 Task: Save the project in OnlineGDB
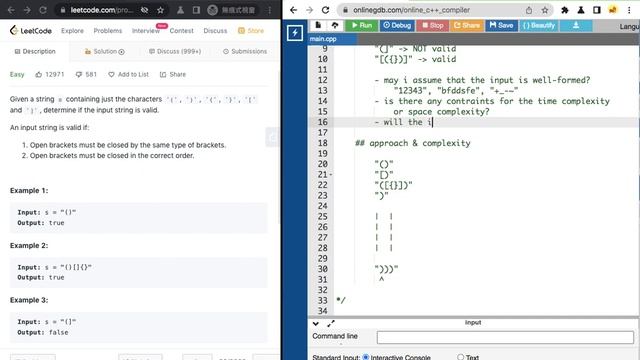pyautogui.click(x=501, y=25)
